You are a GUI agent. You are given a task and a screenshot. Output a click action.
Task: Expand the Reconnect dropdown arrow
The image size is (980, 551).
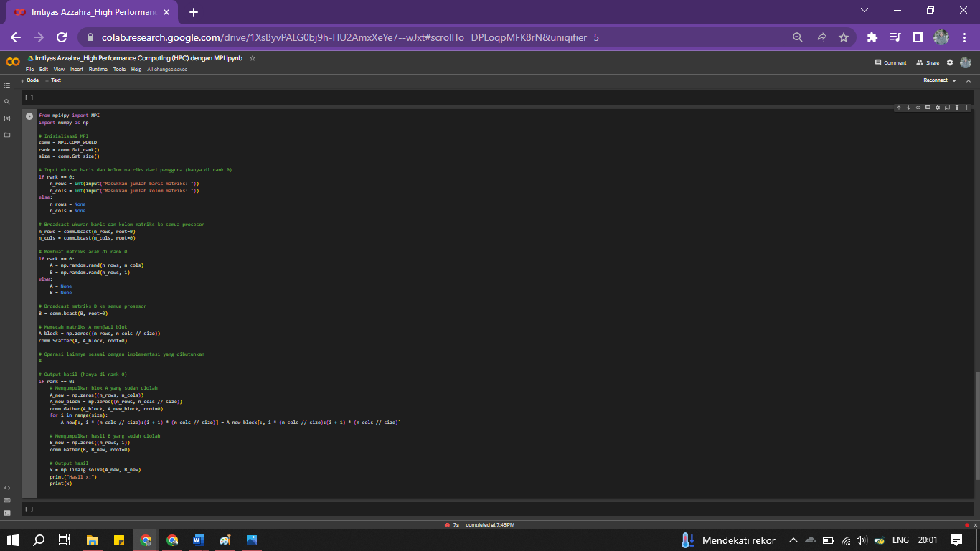click(954, 80)
